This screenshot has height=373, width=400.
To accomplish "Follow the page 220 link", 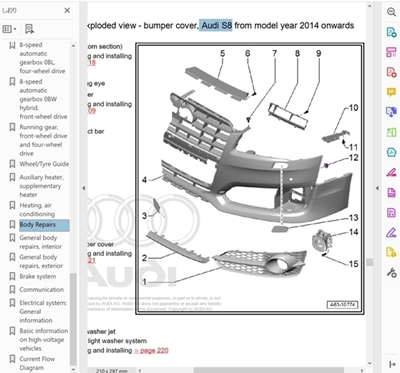I will click(151, 350).
